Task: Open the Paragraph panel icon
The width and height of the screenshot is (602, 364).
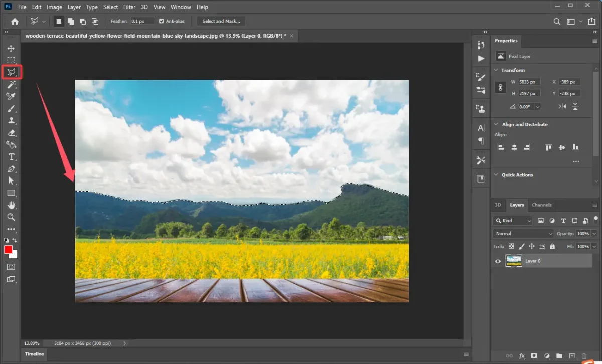Action: (x=481, y=141)
